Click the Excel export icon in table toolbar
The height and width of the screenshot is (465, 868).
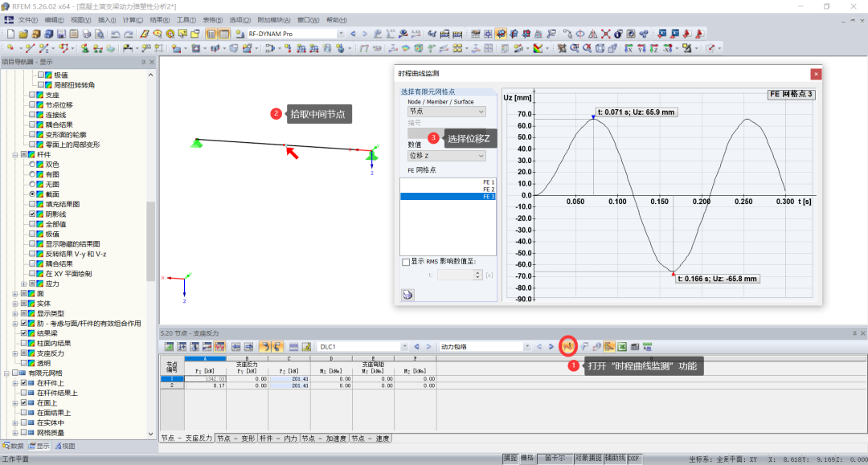(x=622, y=347)
